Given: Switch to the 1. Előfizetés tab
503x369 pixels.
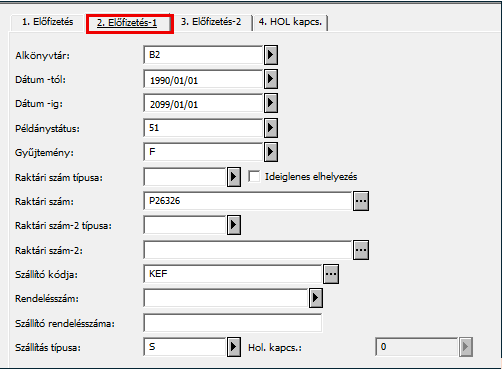Looking at the screenshot, I should 47,22.
